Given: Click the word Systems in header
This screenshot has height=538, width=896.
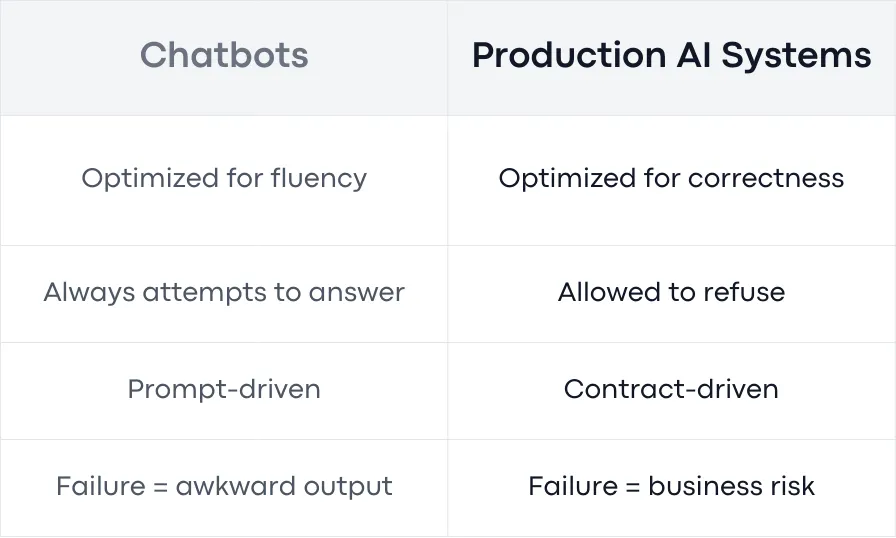Looking at the screenshot, I should tap(797, 56).
